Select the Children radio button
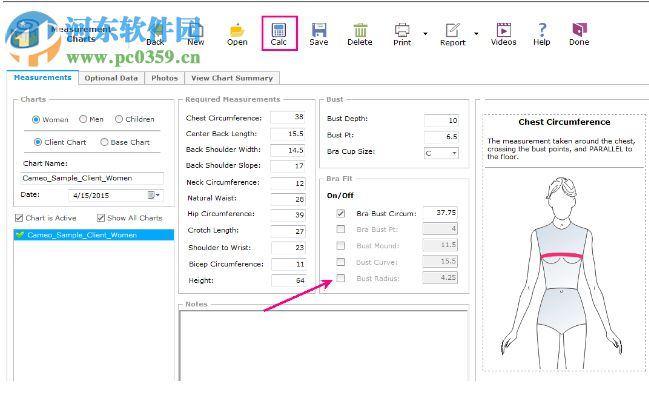649x406 pixels. click(x=119, y=119)
